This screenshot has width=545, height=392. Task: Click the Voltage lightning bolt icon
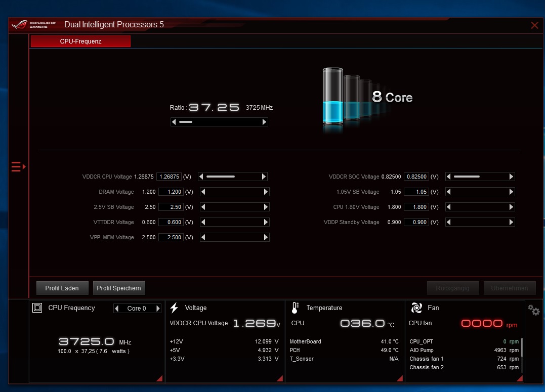tap(174, 308)
